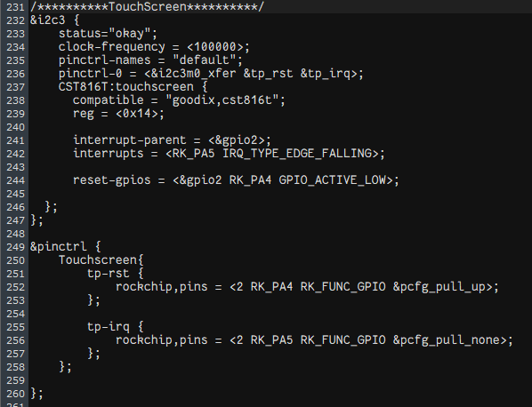Click line number 232 in the gutter
This screenshot has width=532, height=407.
(16, 20)
